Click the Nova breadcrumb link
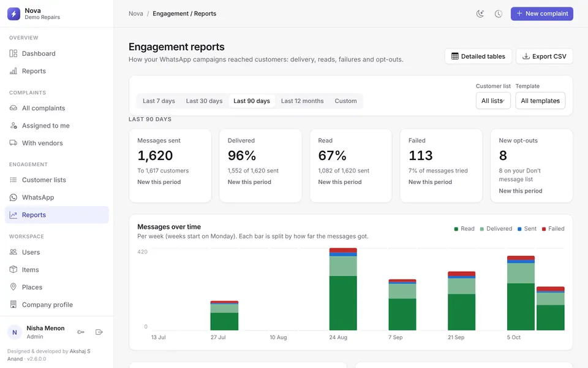The width and height of the screenshot is (588, 368). [136, 13]
